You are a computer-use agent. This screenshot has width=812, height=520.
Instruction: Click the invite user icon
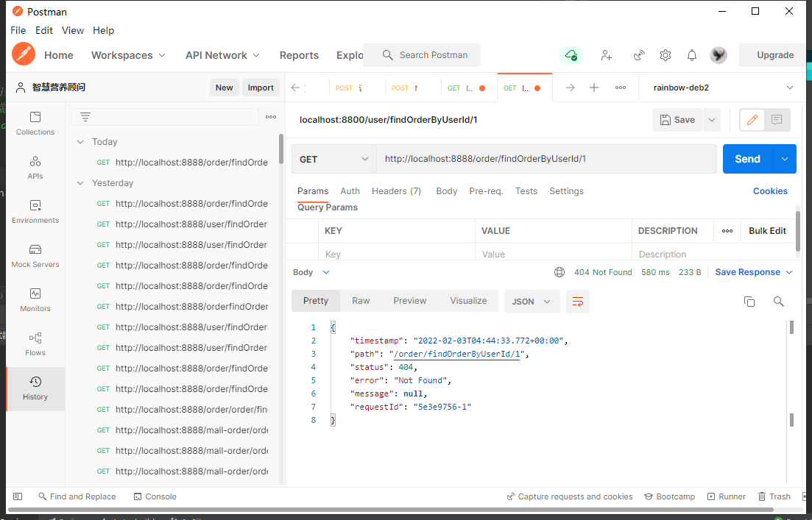pyautogui.click(x=607, y=55)
